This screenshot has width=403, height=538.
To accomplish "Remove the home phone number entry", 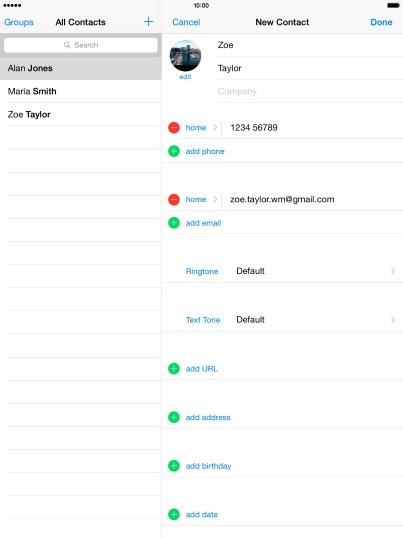I will click(x=174, y=128).
